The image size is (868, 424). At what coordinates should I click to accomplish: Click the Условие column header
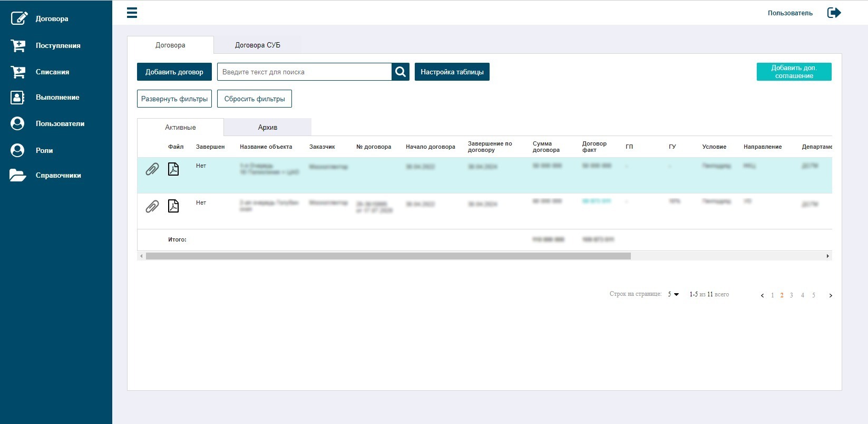[x=714, y=147]
